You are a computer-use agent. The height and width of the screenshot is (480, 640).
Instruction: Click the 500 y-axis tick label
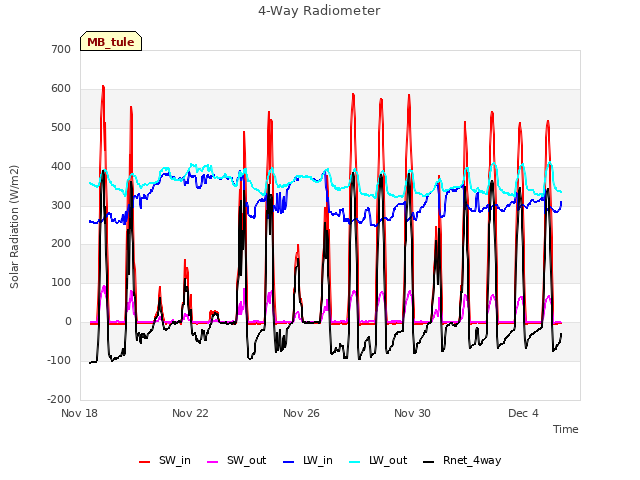[61, 127]
